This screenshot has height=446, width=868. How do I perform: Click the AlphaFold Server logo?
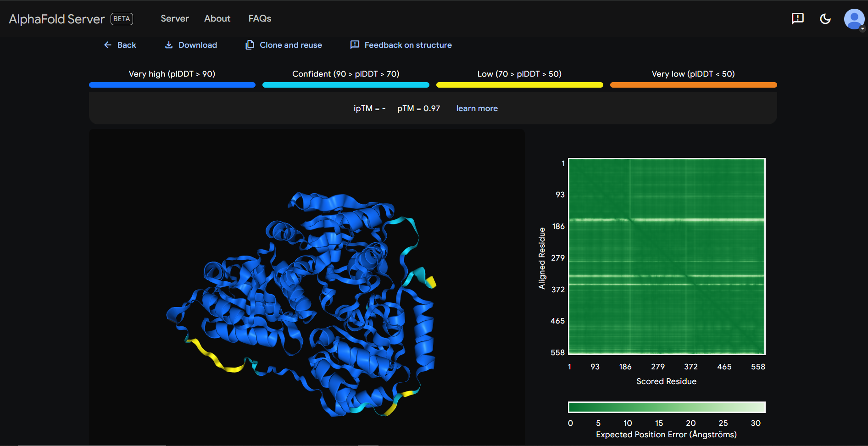(x=57, y=19)
